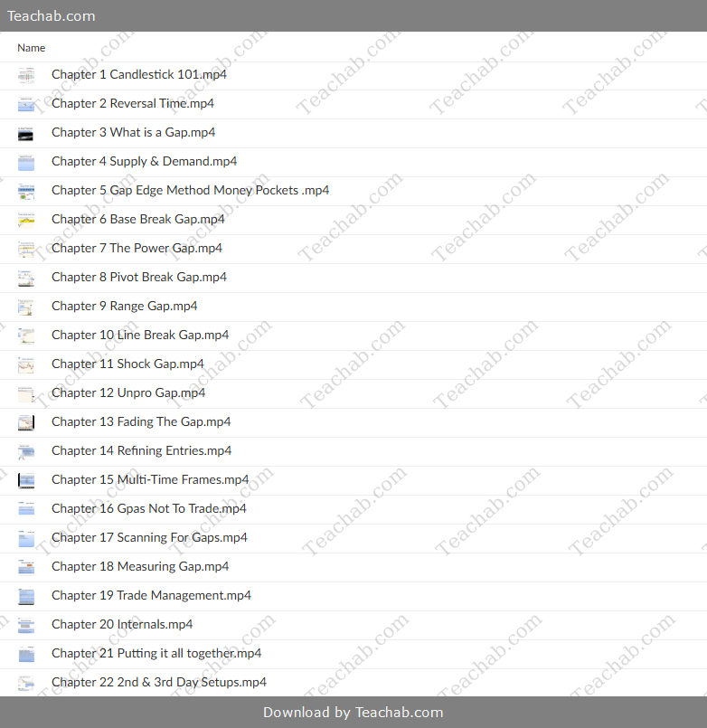Open Chapter 22 2nd & 3rd Day Setups.mp4 by name

[x=159, y=682]
